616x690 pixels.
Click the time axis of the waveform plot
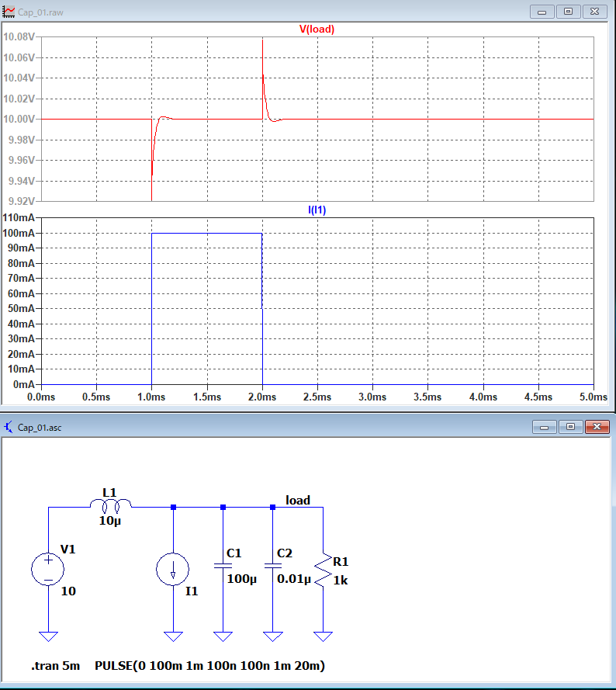coord(317,396)
